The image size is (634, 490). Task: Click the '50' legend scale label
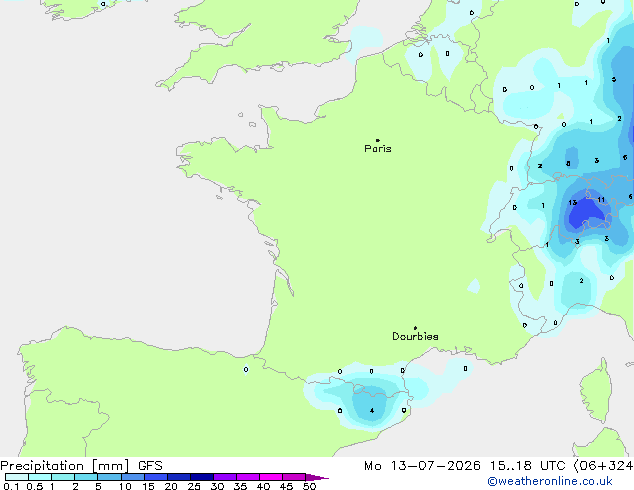pos(309,486)
